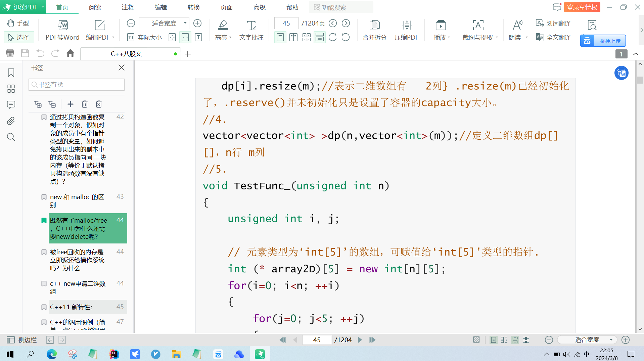
Task: Open the search panel in left sidebar
Action: tap(11, 137)
